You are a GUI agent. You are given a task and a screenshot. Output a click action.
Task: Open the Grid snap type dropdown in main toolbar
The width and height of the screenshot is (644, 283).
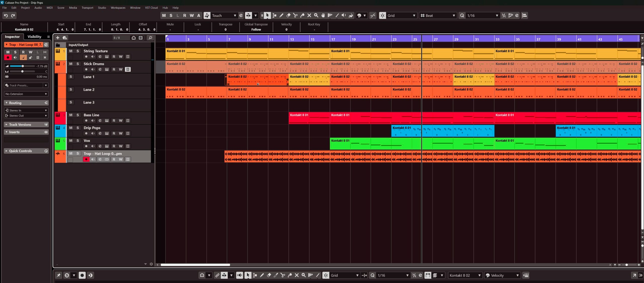401,15
